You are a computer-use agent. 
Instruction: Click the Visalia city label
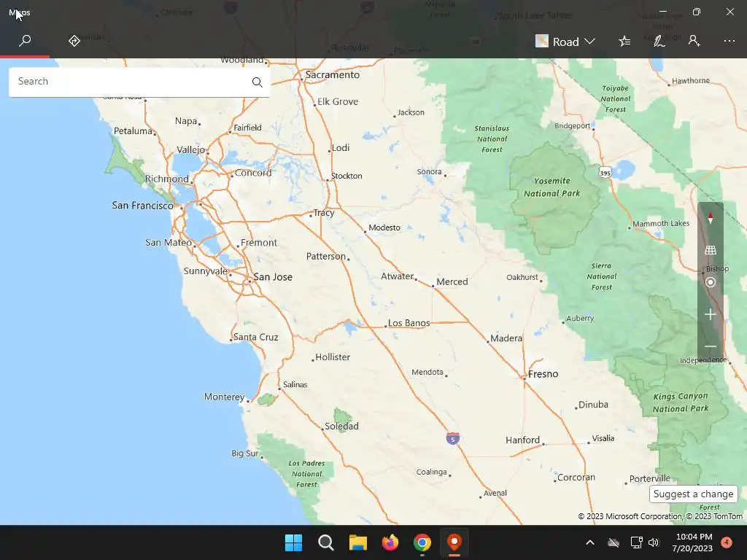click(x=603, y=438)
